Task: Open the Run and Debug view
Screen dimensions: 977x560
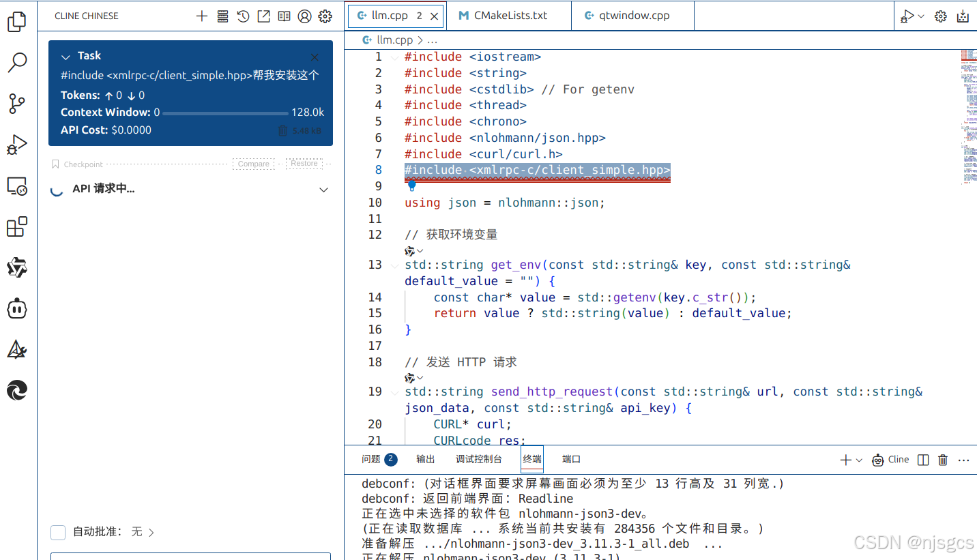Action: pos(17,145)
